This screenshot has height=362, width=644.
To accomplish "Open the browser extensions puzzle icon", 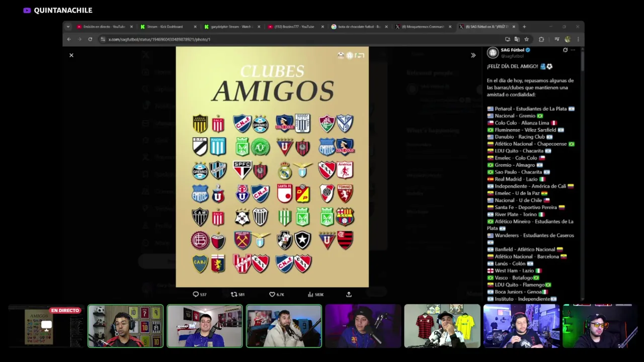I will click(x=541, y=39).
